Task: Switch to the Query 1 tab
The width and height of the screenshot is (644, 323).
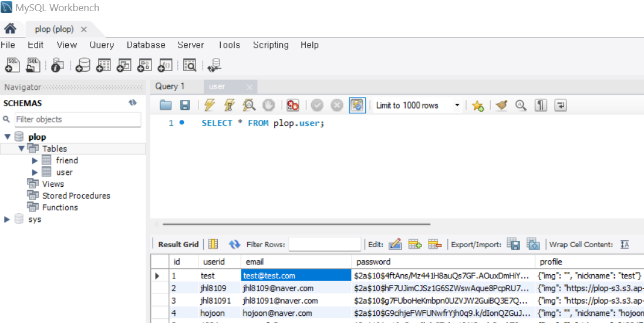Action: click(170, 86)
